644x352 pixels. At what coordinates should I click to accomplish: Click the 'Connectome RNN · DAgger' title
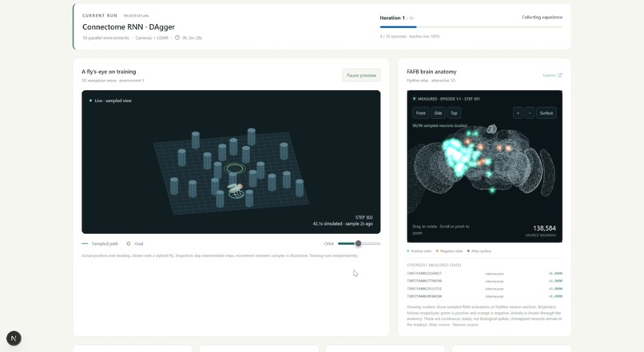(x=129, y=26)
